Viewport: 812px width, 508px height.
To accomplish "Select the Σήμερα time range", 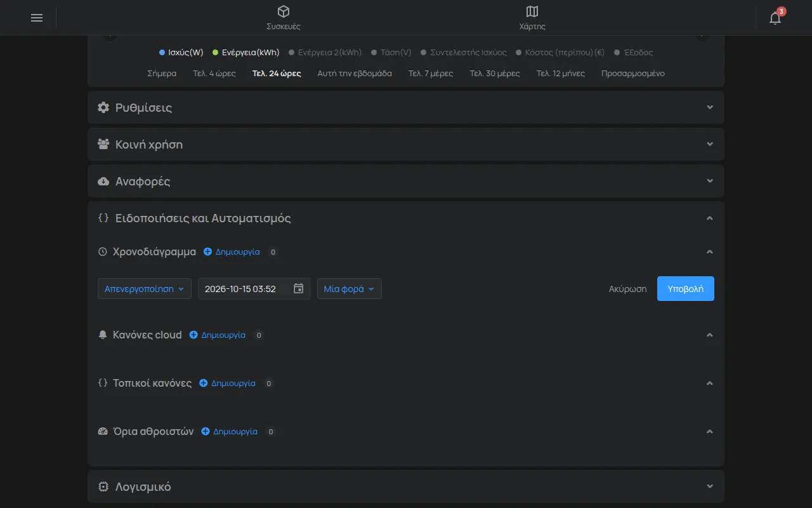I will pyautogui.click(x=162, y=74).
